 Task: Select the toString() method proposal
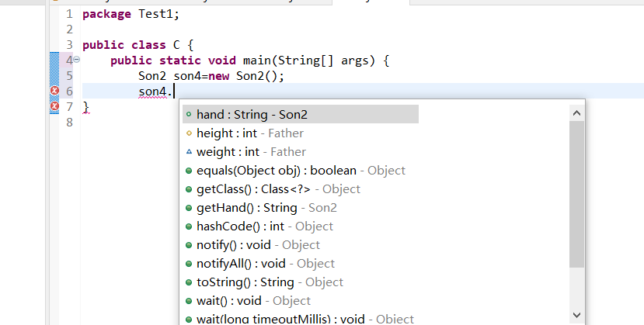point(270,282)
